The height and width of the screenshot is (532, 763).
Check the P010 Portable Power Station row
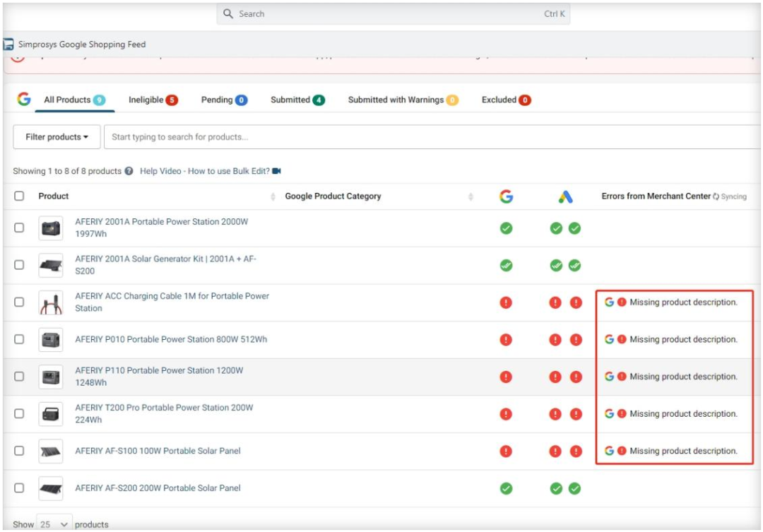[x=19, y=338]
